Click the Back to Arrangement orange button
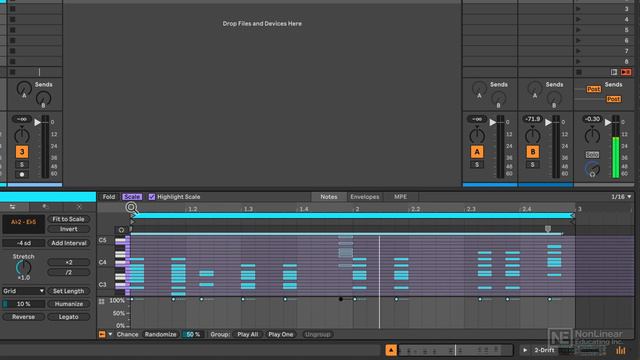 click(x=626, y=72)
